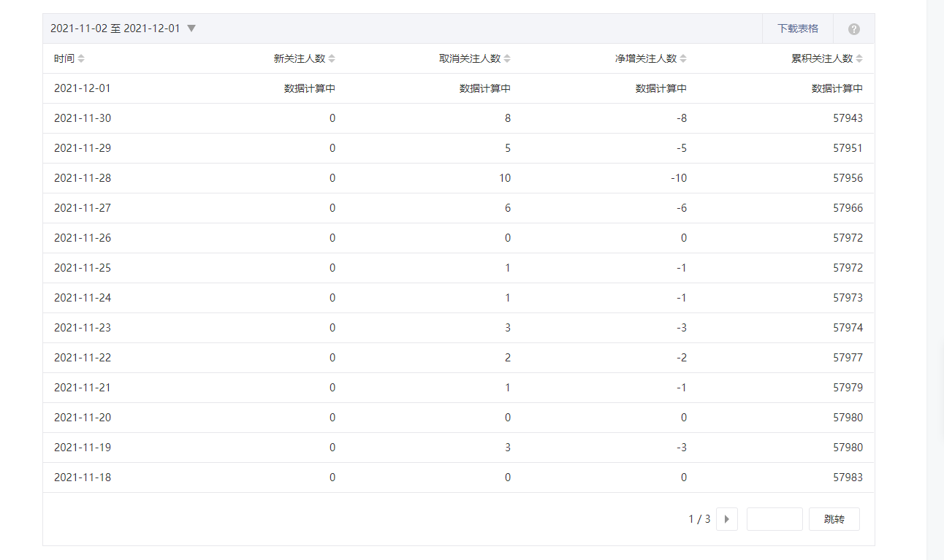Sort by 新关注人数 column sort icon
This screenshot has width=944, height=560.
[x=332, y=58]
